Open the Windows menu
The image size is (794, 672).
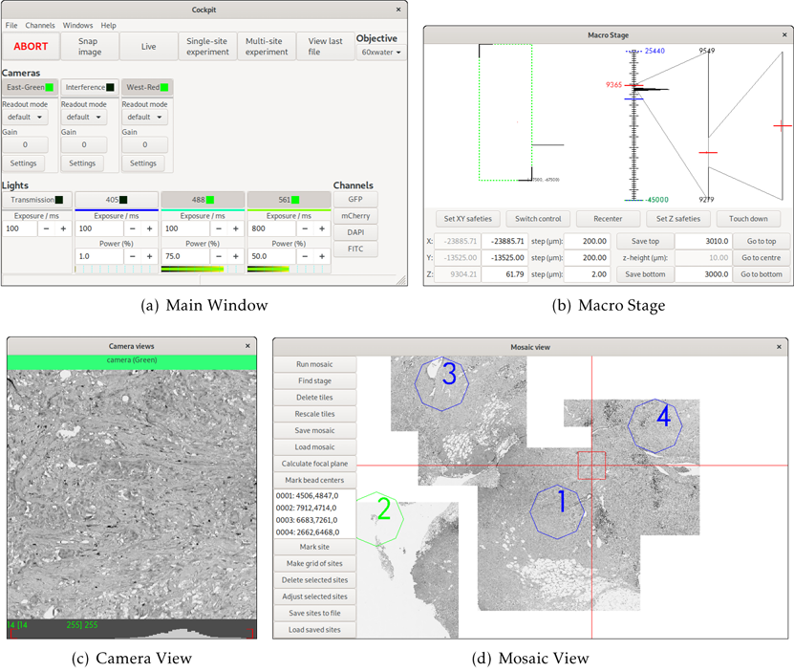77,26
